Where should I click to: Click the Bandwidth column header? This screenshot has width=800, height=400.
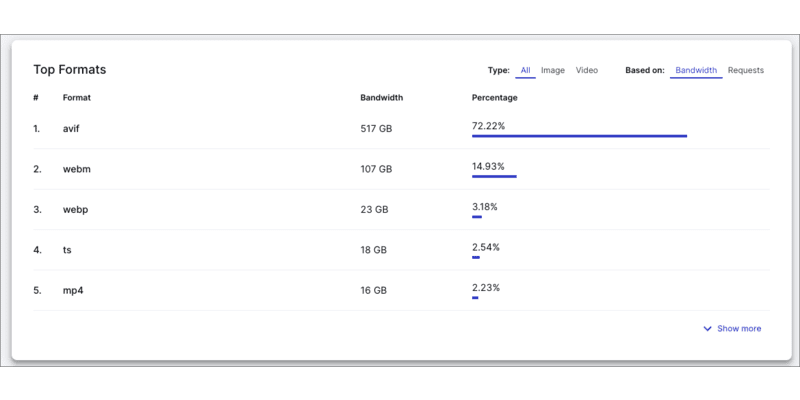(381, 98)
